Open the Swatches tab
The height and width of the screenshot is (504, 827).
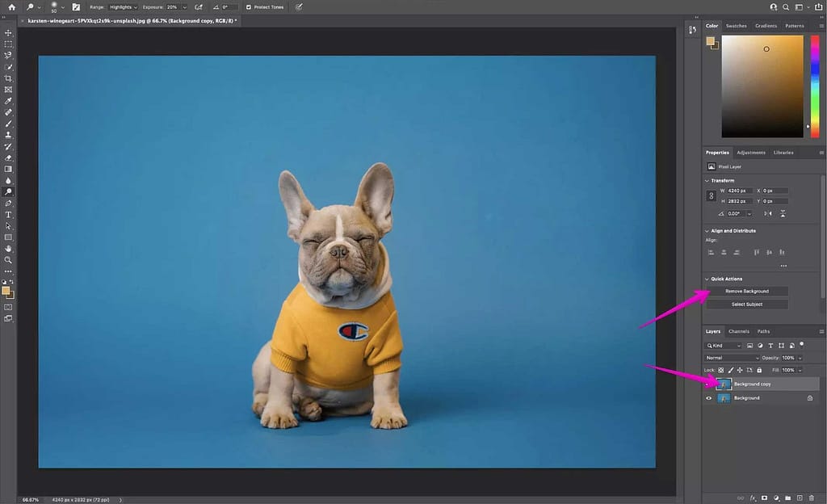click(735, 25)
